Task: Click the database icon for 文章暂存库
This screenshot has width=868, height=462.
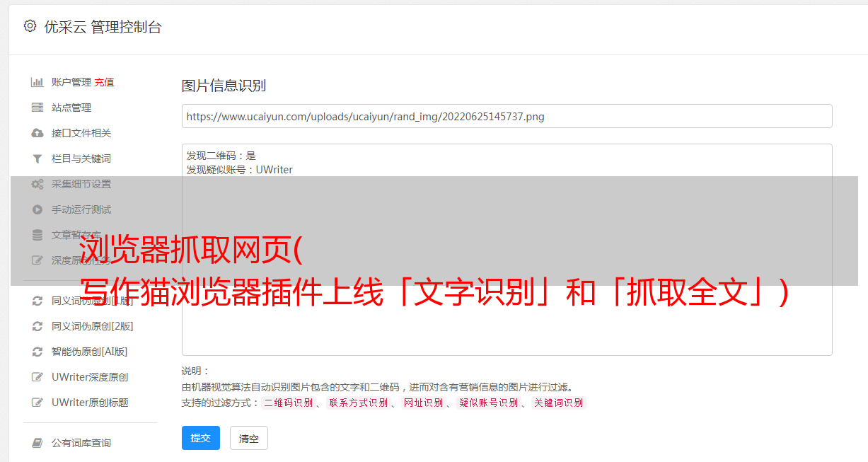Action: 37,235
